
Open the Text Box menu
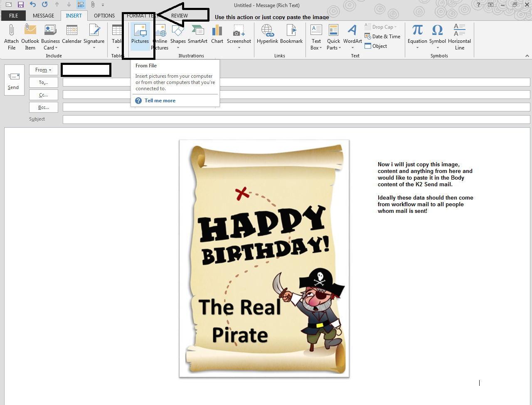point(316,37)
